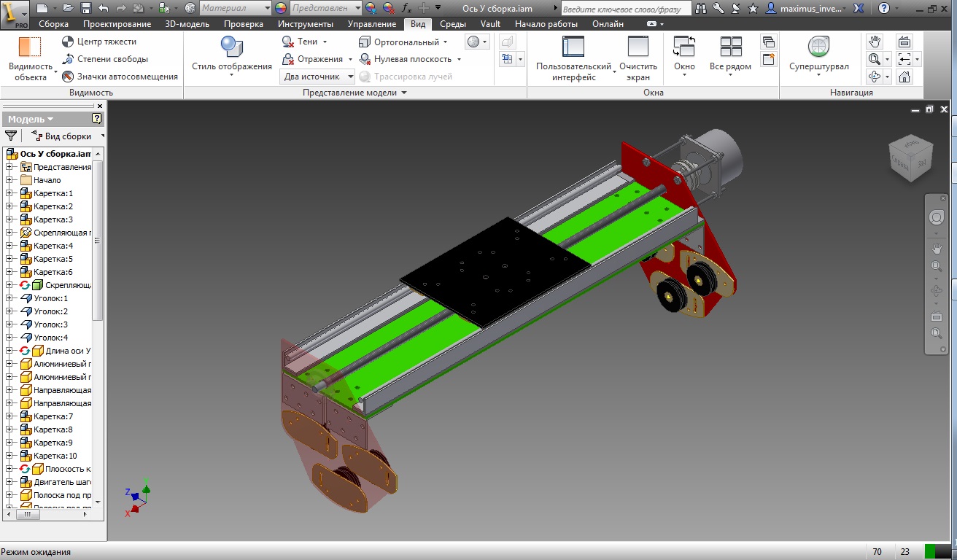The height and width of the screenshot is (560, 957).
Task: Click the Inventor PRO application menu button
Action: 14,14
